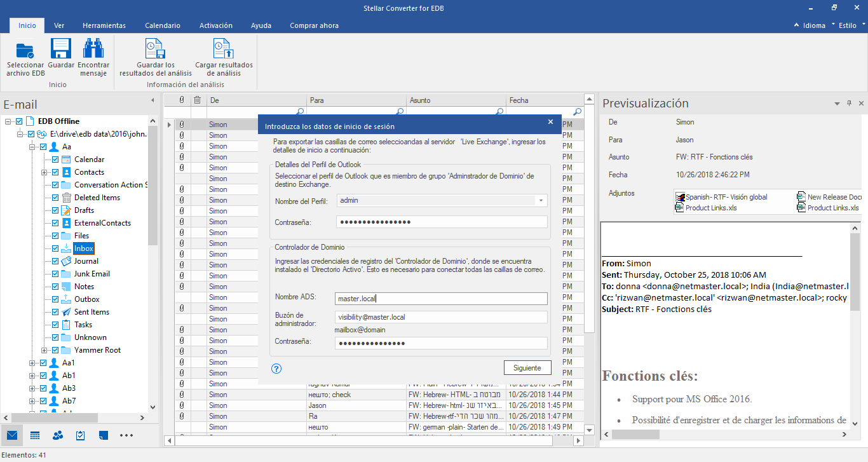Image resolution: width=868 pixels, height=462 pixels.
Task: Expand Contacts folder node
Action: tap(44, 172)
